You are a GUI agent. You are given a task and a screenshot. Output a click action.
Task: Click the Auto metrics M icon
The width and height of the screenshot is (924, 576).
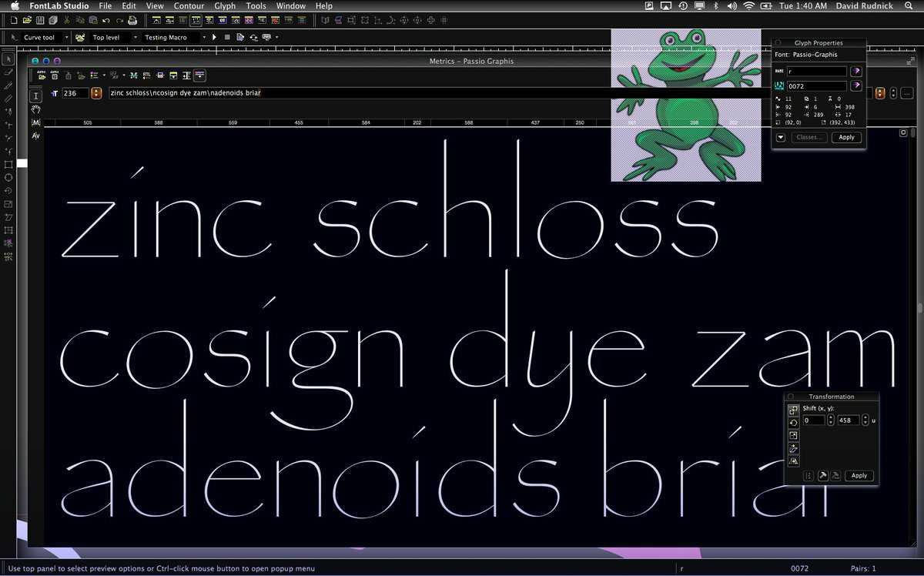click(x=133, y=75)
